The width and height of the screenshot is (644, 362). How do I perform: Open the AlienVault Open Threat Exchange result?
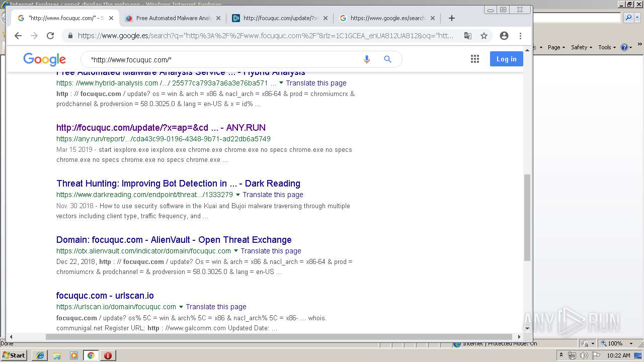[x=174, y=240]
